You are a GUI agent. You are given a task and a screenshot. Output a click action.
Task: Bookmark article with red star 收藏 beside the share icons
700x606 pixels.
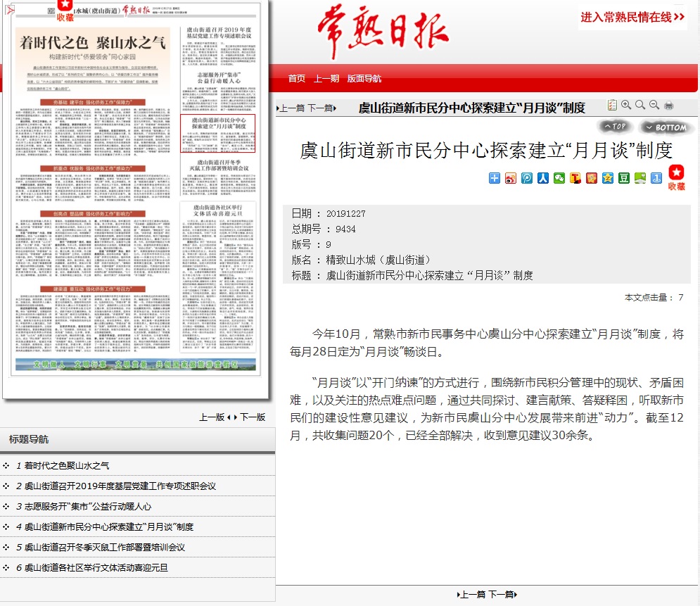point(676,177)
